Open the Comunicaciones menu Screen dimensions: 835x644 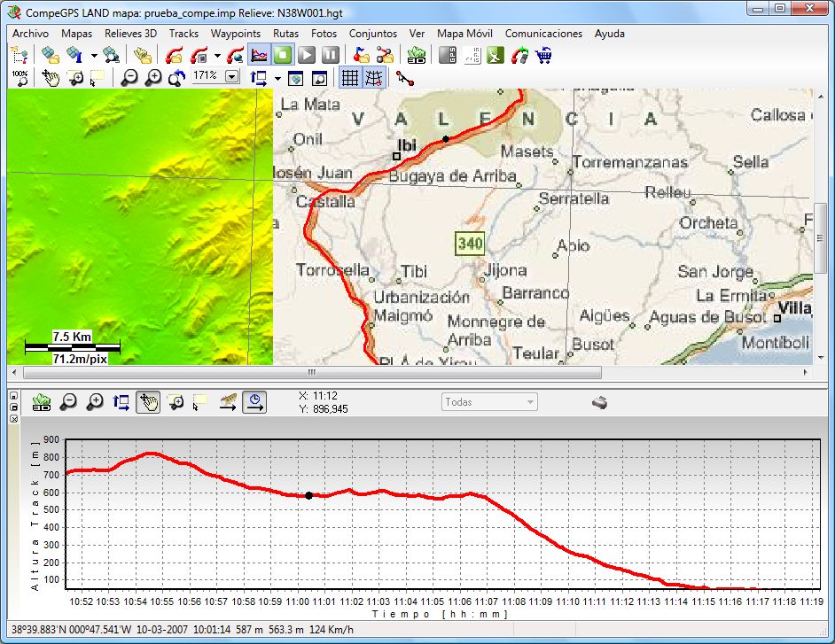click(543, 34)
